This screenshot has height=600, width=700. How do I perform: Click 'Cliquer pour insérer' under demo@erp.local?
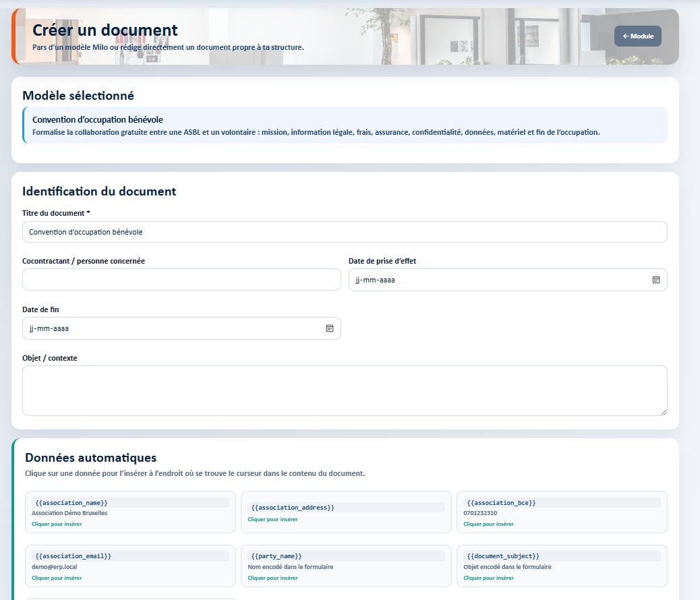click(57, 578)
